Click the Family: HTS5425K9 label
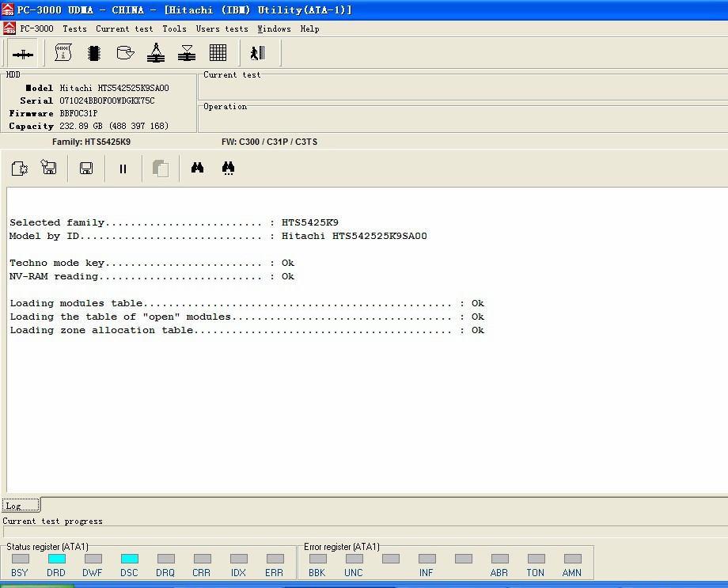Viewport: 728px width, 588px height. tap(91, 142)
